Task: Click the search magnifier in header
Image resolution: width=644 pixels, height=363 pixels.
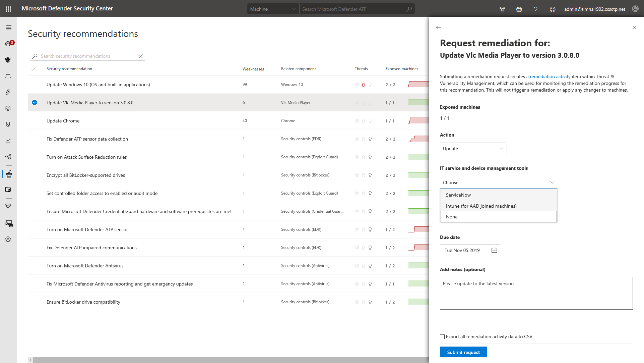Action: pyautogui.click(x=409, y=9)
